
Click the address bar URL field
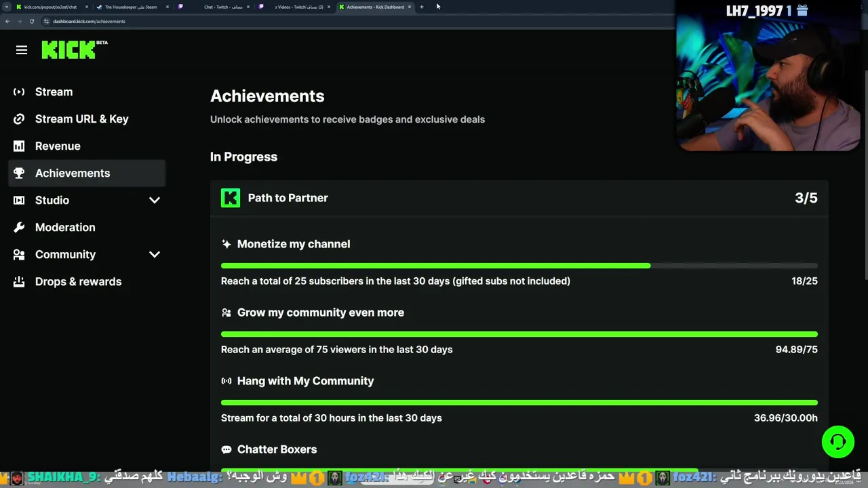coord(359,21)
